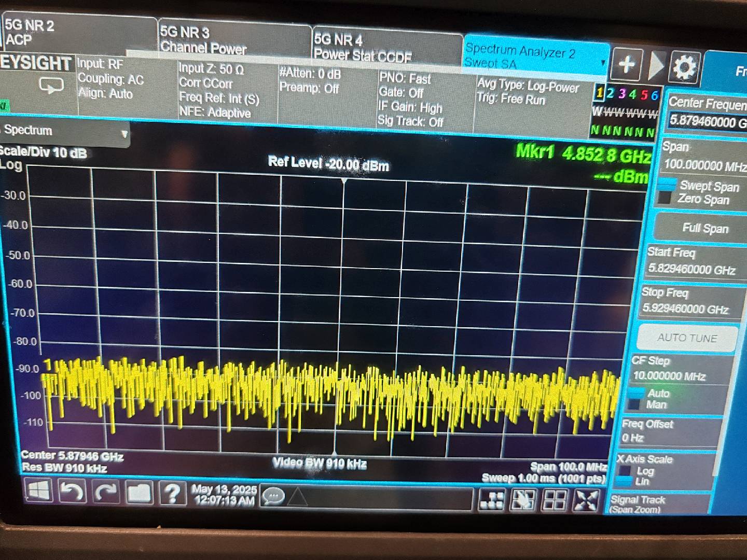Click the May 13, 2025 date and time
Image resolution: width=747 pixels, height=560 pixels.
pyautogui.click(x=224, y=495)
